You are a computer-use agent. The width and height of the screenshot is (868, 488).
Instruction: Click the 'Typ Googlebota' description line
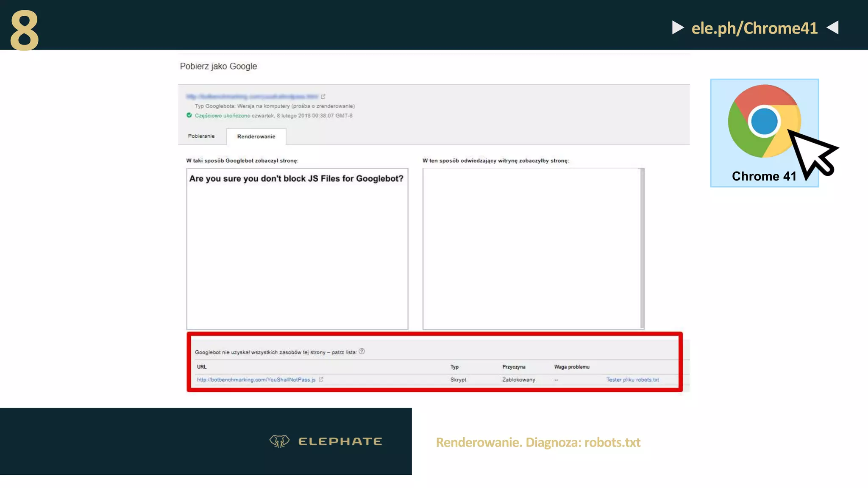coord(275,106)
